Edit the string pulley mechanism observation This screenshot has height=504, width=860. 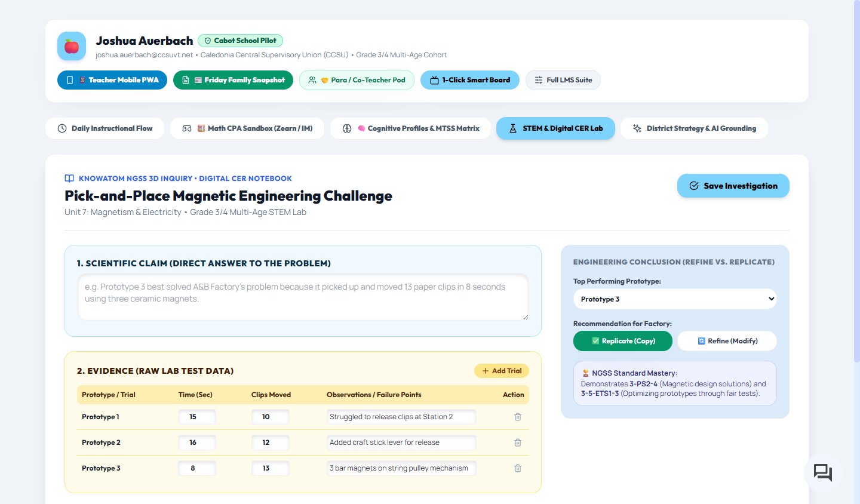(401, 468)
